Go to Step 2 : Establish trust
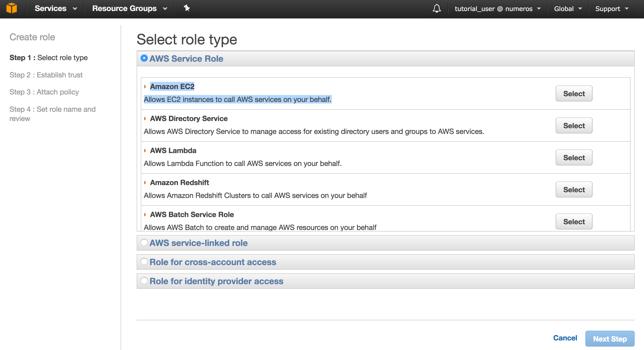 (46, 75)
